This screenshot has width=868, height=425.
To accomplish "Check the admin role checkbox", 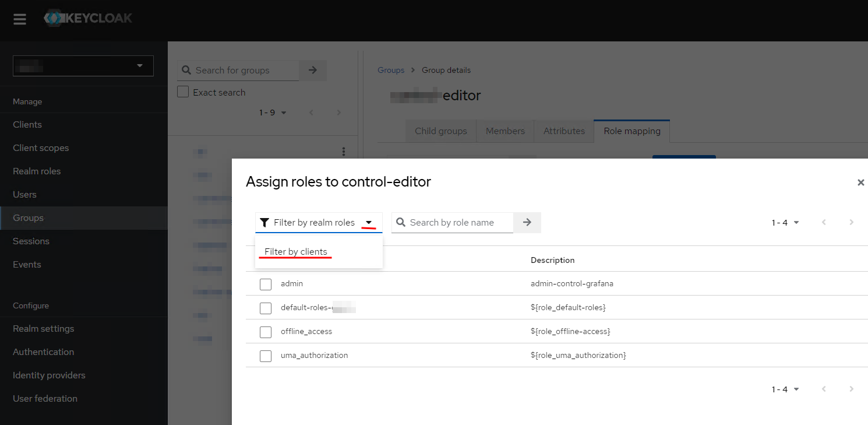I will pyautogui.click(x=266, y=284).
